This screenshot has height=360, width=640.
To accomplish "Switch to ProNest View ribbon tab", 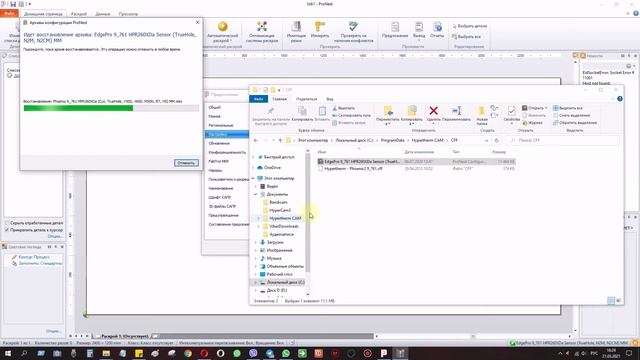I will point(128,14).
